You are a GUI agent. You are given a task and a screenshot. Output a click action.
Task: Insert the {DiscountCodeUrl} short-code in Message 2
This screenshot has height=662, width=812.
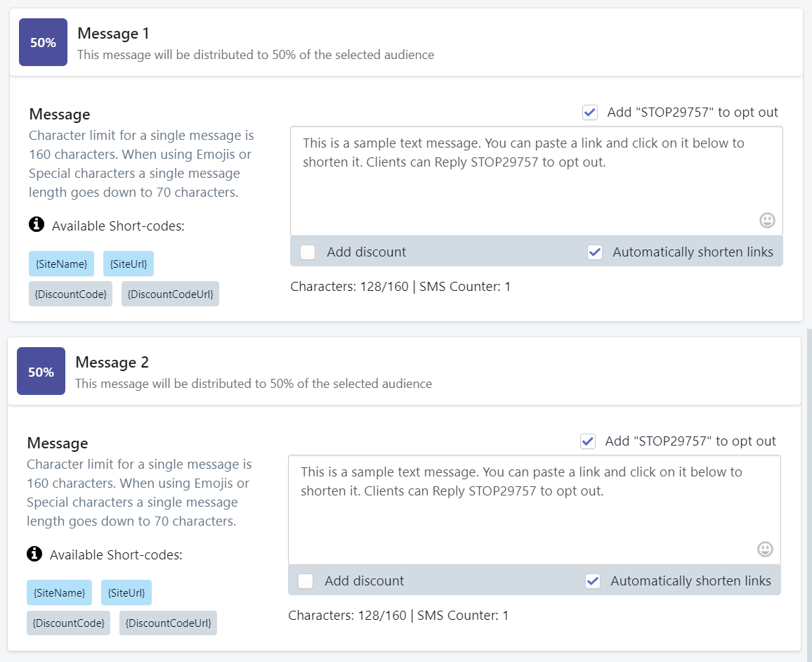[x=169, y=623]
